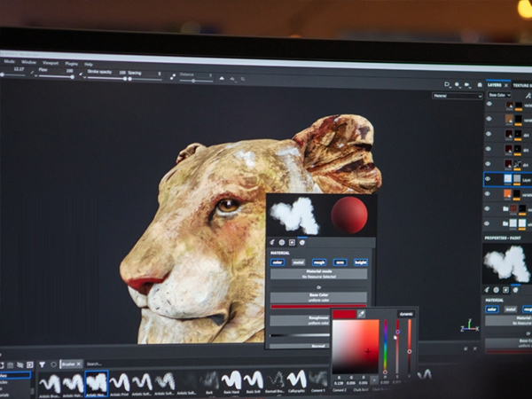Toggle pen pressure icon beside Stroke opacity

(x=81, y=74)
